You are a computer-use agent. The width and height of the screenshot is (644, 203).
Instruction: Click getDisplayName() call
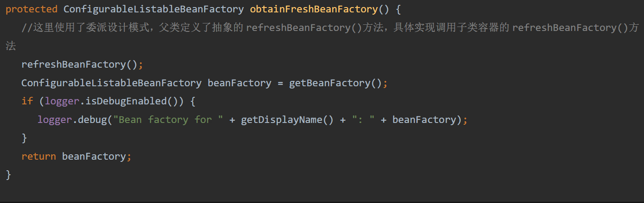[x=287, y=120]
